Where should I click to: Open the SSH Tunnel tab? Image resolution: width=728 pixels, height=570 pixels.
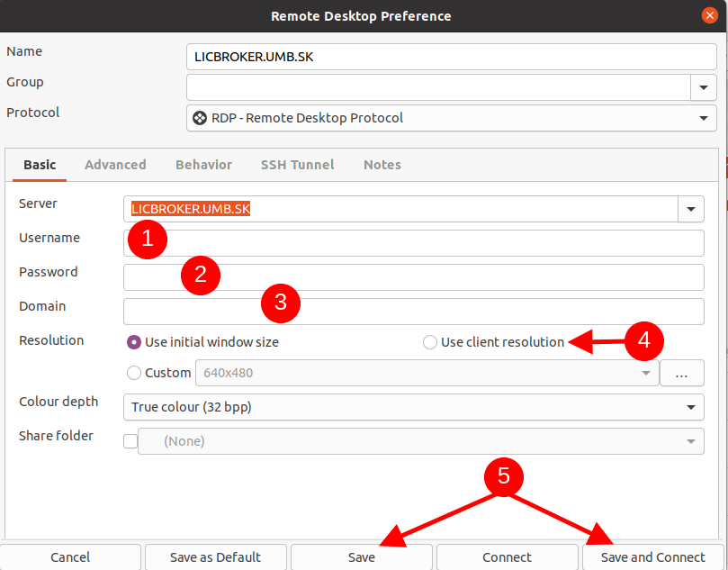point(297,165)
